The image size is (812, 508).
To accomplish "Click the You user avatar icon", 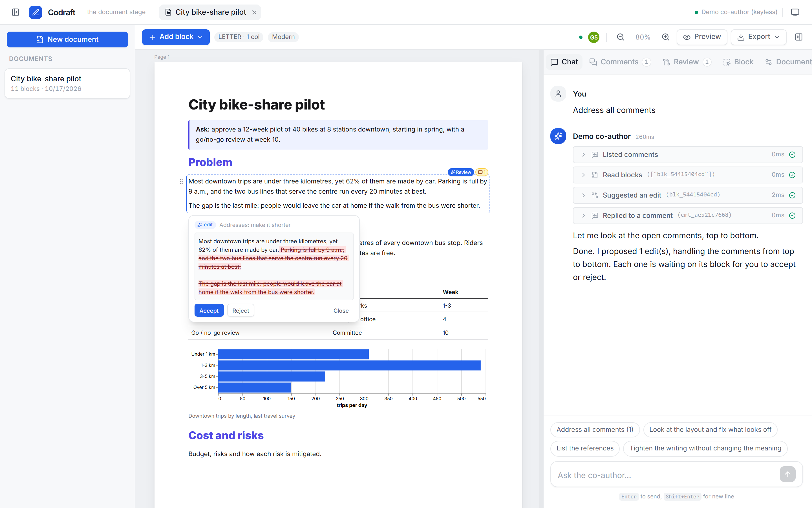I will tap(558, 94).
